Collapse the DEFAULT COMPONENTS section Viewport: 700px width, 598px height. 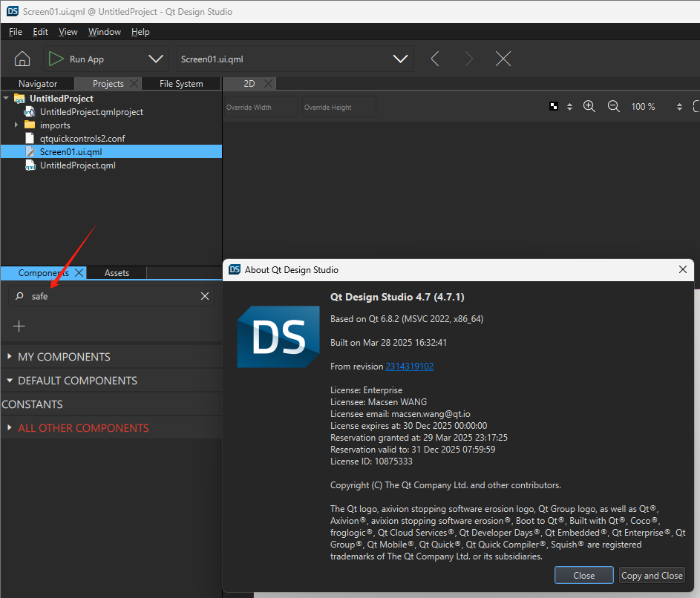[10, 380]
